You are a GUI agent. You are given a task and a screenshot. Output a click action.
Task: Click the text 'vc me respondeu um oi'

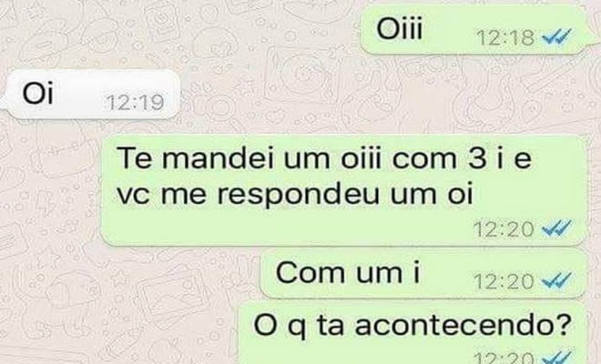point(295,194)
